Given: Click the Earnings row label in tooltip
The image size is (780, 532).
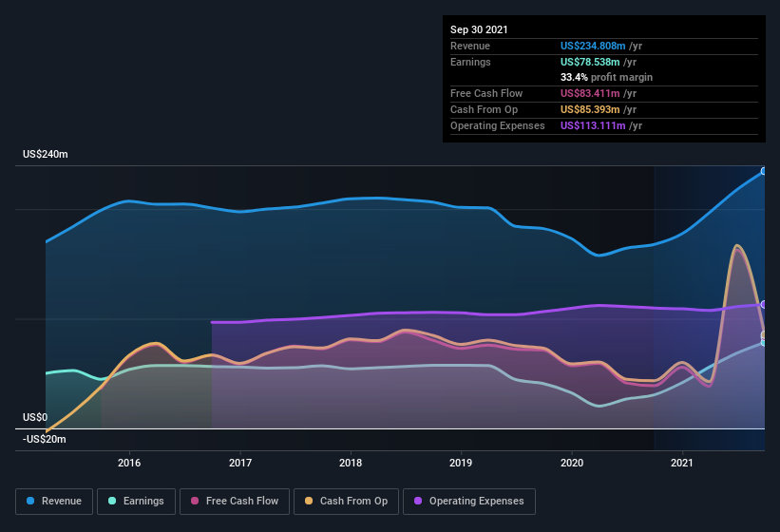Looking at the screenshot, I should point(470,62).
